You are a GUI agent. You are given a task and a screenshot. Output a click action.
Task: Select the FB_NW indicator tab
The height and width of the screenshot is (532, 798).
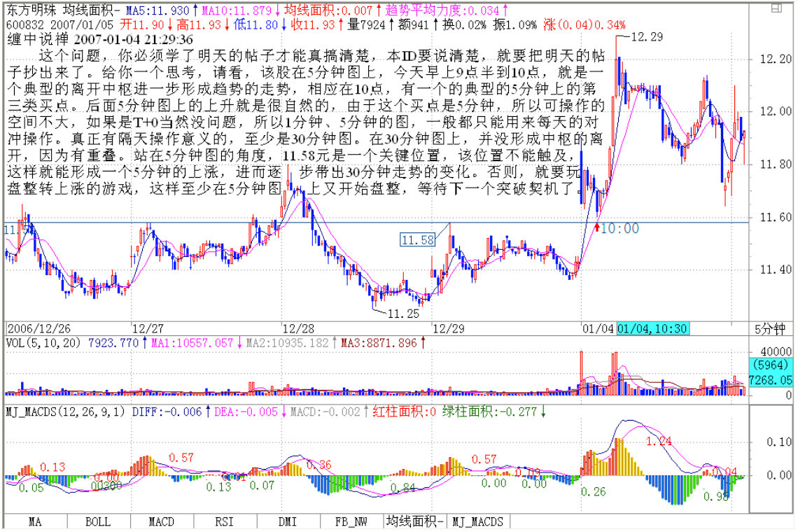pos(351,521)
